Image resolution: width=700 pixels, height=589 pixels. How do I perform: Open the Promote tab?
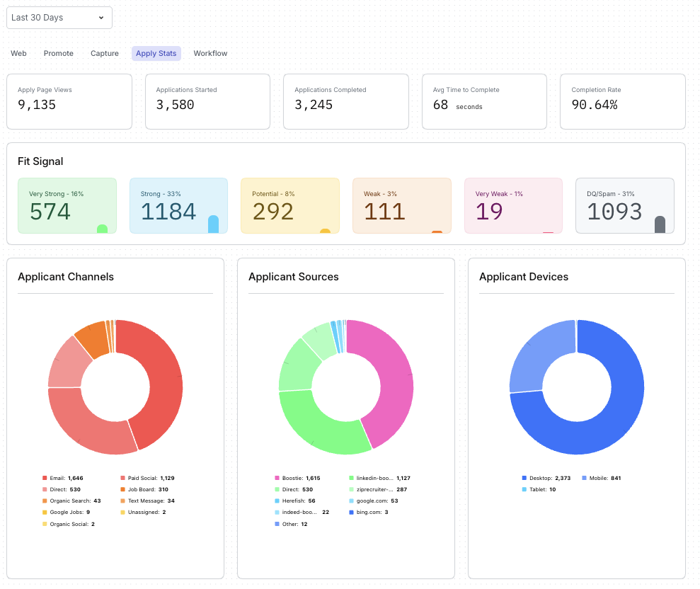tap(58, 54)
